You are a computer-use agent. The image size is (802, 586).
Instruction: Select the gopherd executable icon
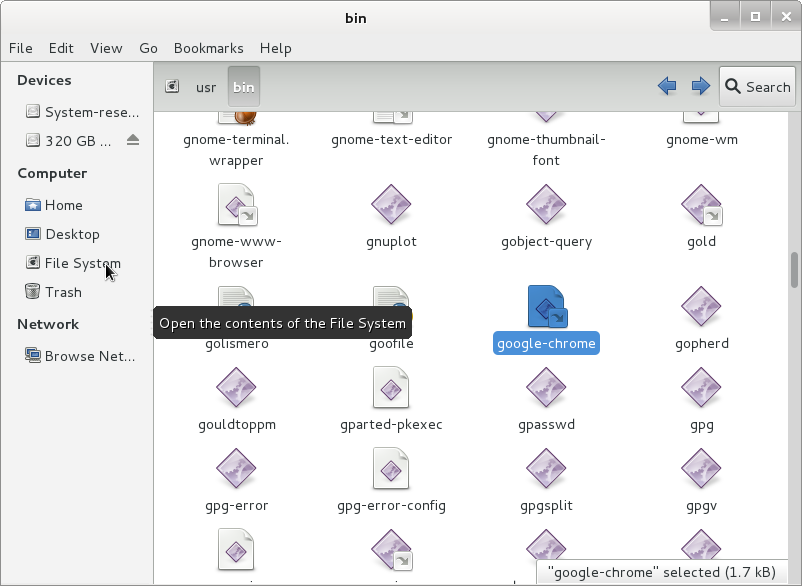coord(701,306)
